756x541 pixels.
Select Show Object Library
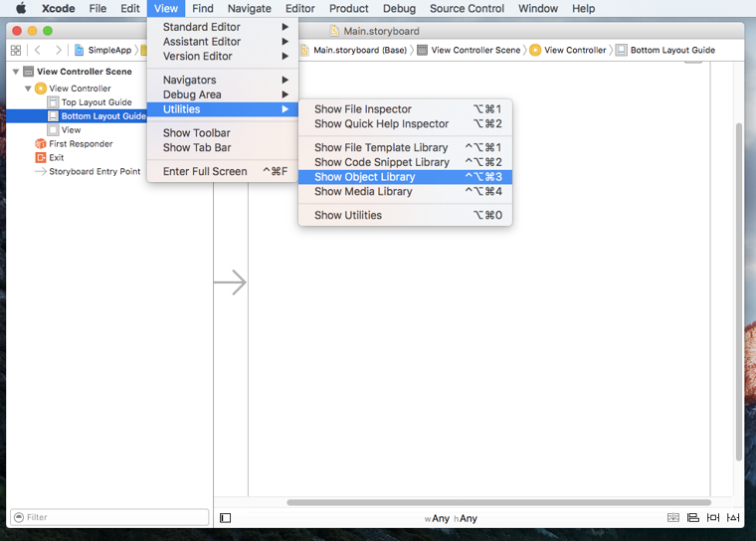click(405, 176)
